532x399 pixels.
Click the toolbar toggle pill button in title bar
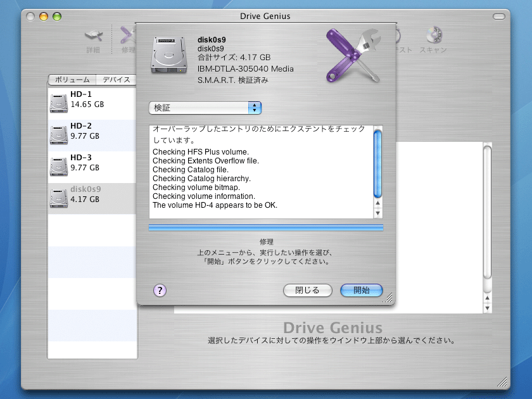click(x=499, y=16)
